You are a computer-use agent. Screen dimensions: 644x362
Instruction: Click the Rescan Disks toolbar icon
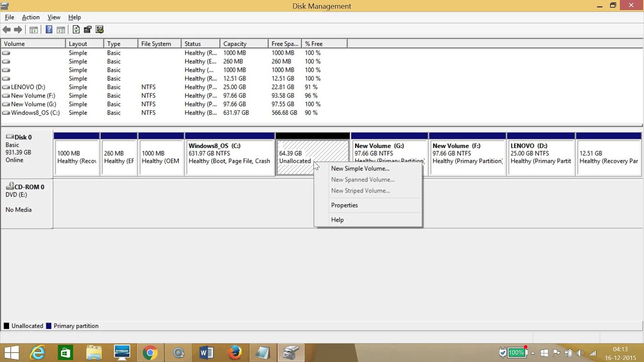pos(88,30)
